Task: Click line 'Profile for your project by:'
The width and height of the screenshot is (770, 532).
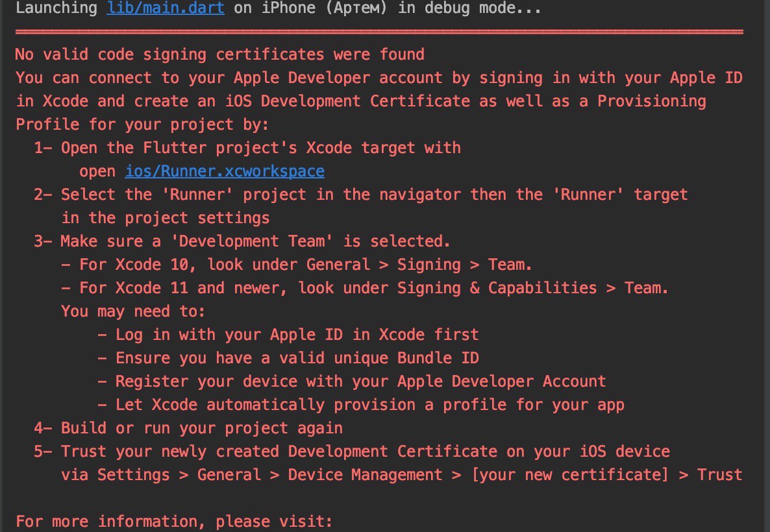Action: click(142, 125)
